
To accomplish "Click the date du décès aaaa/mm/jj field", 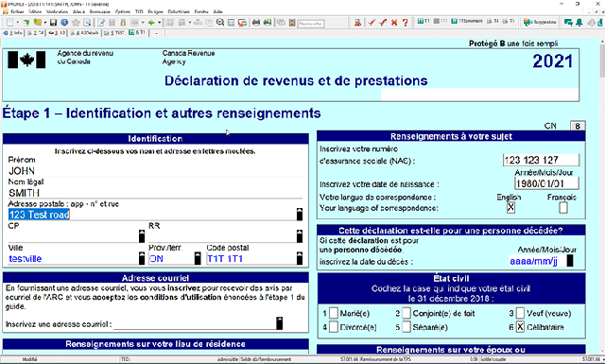I will [x=537, y=261].
